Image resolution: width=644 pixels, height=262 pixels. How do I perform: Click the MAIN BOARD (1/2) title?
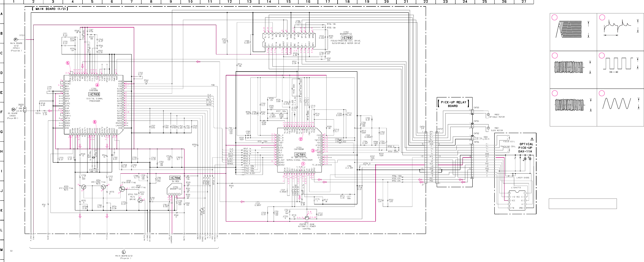50,9
